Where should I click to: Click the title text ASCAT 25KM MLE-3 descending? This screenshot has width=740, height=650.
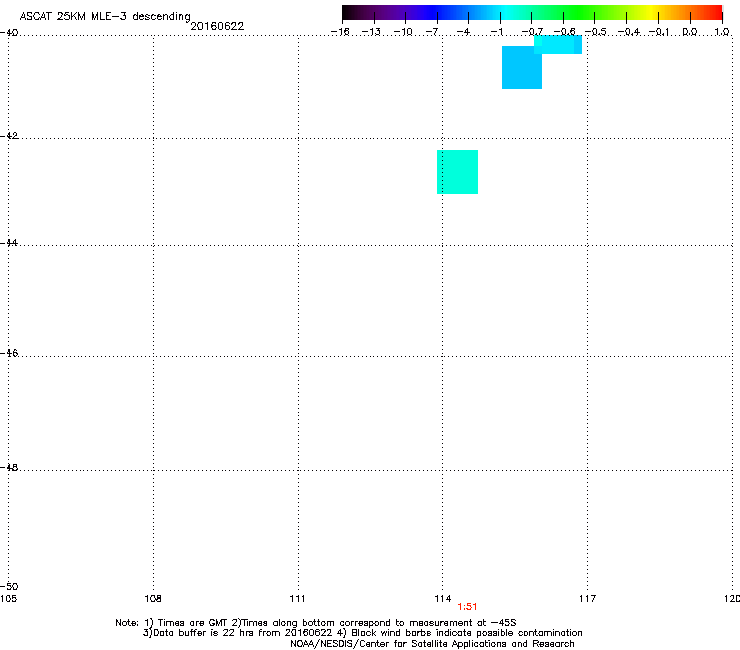pyautogui.click(x=105, y=17)
